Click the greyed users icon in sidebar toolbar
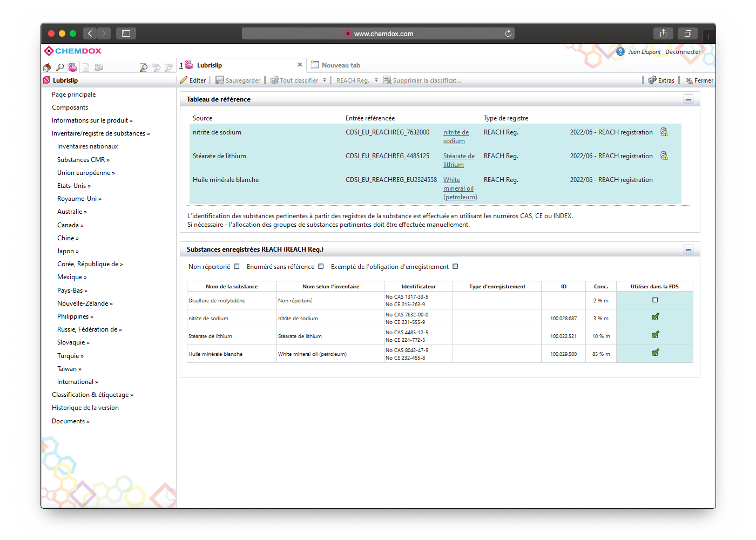The image size is (756, 540). point(99,67)
